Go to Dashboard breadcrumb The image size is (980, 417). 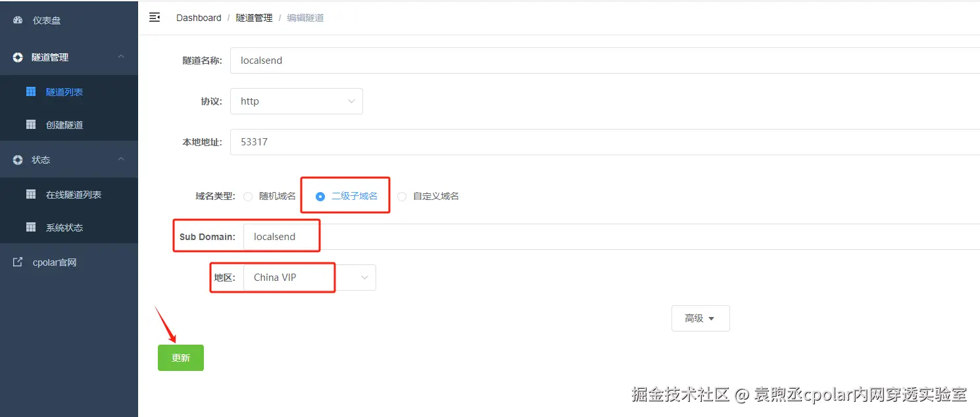pyautogui.click(x=199, y=18)
